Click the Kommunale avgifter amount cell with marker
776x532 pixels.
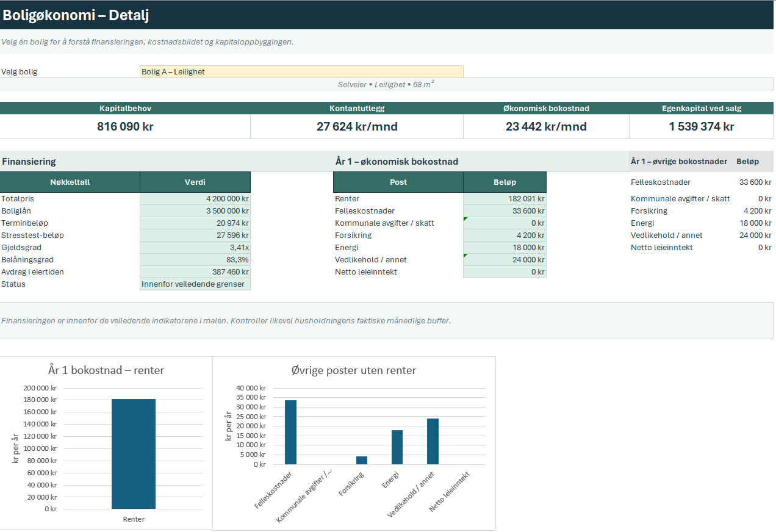pyautogui.click(x=505, y=223)
